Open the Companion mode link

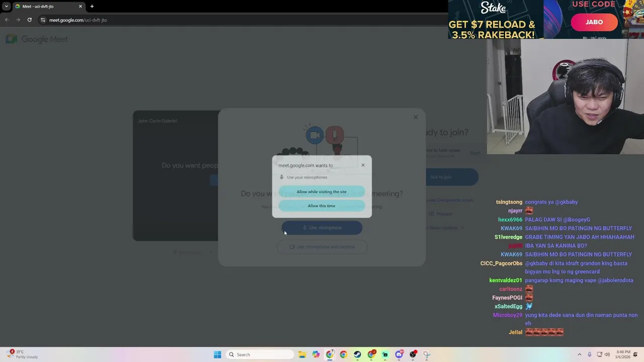coord(449,200)
